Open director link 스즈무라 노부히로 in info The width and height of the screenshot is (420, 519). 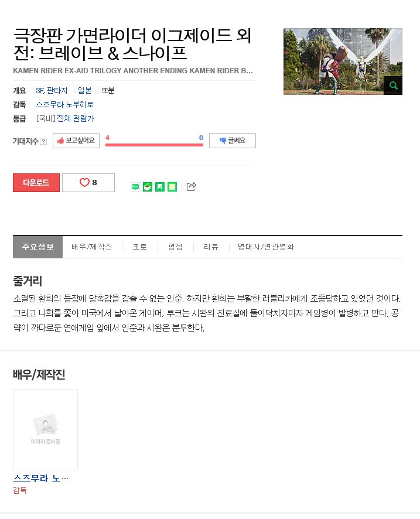64,105
